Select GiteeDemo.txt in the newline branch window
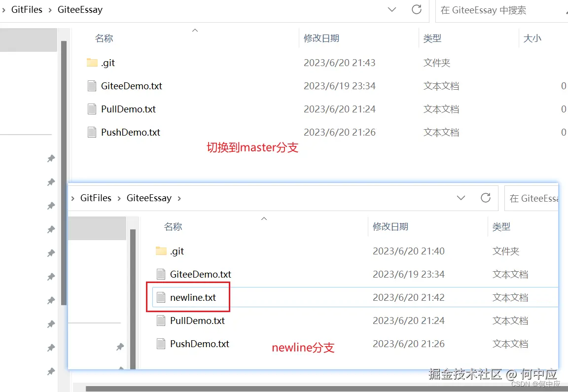 click(x=199, y=274)
